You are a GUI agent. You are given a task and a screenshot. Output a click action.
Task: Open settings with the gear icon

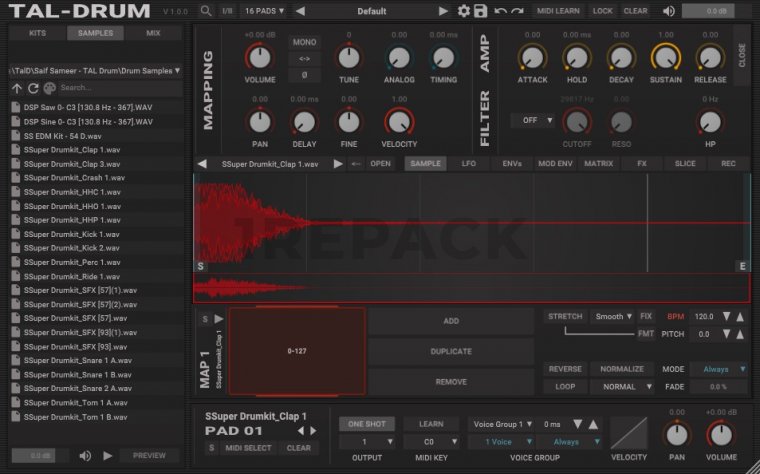(x=464, y=11)
